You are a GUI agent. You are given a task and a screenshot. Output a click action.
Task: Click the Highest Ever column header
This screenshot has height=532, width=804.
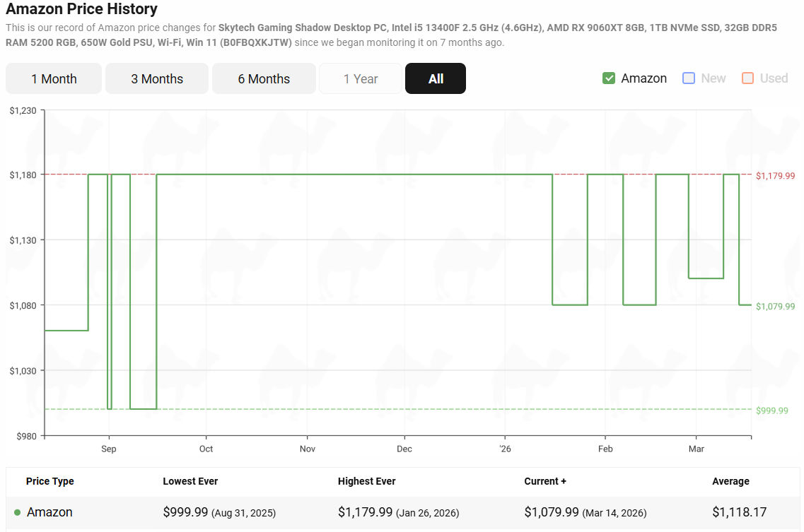click(366, 481)
